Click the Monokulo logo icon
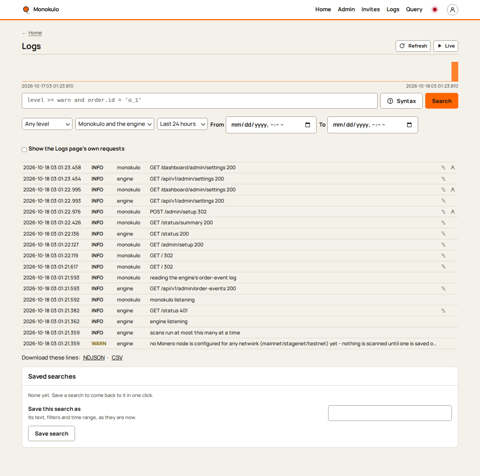The width and height of the screenshot is (480, 476). (26, 9)
